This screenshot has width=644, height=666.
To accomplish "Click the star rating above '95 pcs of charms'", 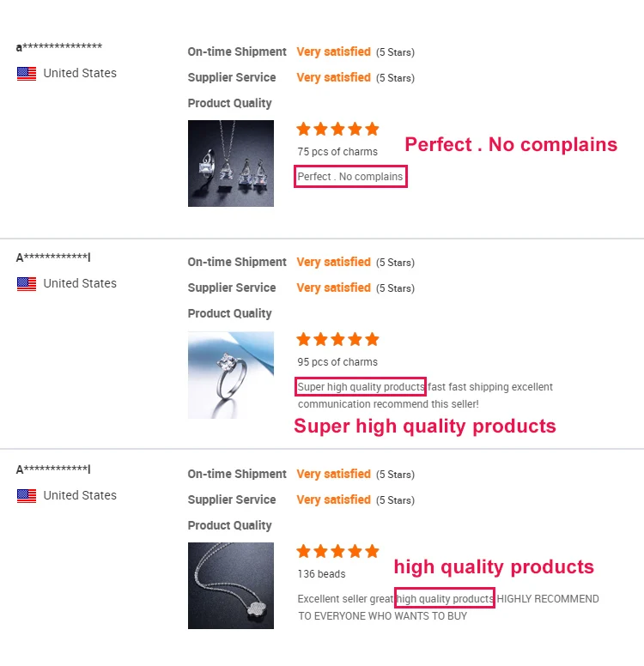I will [x=337, y=340].
